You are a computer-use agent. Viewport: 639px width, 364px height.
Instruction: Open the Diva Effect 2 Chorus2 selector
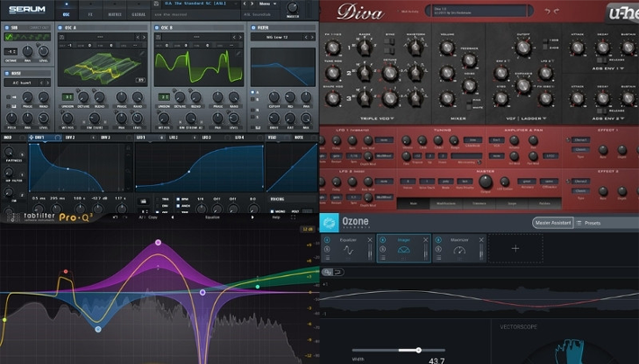pos(580,182)
